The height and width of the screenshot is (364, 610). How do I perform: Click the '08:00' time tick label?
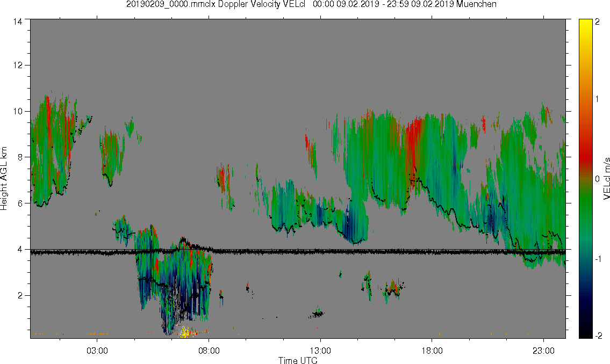tap(209, 351)
